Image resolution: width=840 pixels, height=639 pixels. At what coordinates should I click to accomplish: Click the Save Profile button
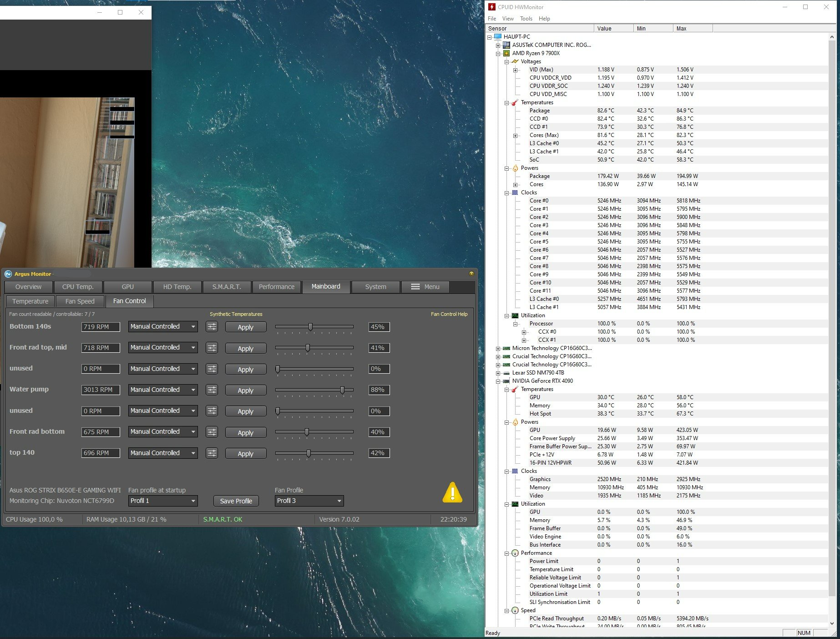236,501
